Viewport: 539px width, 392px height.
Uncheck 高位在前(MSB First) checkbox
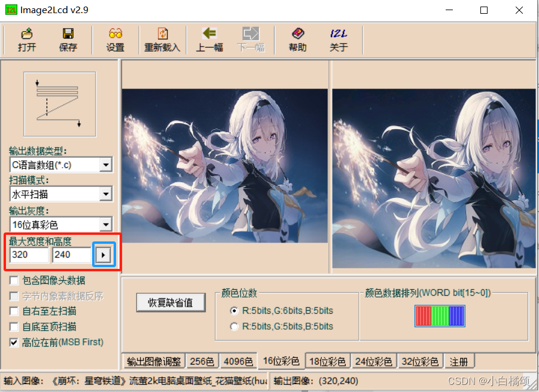pos(14,342)
